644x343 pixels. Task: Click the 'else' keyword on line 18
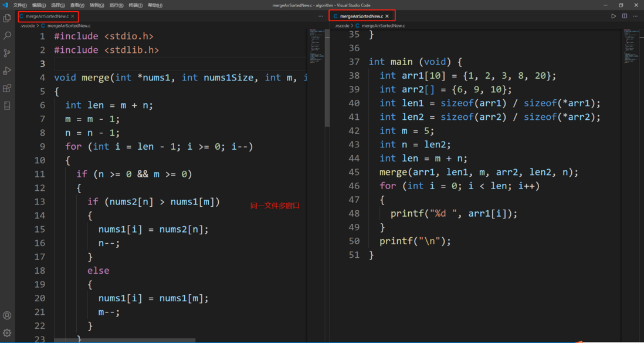point(98,270)
